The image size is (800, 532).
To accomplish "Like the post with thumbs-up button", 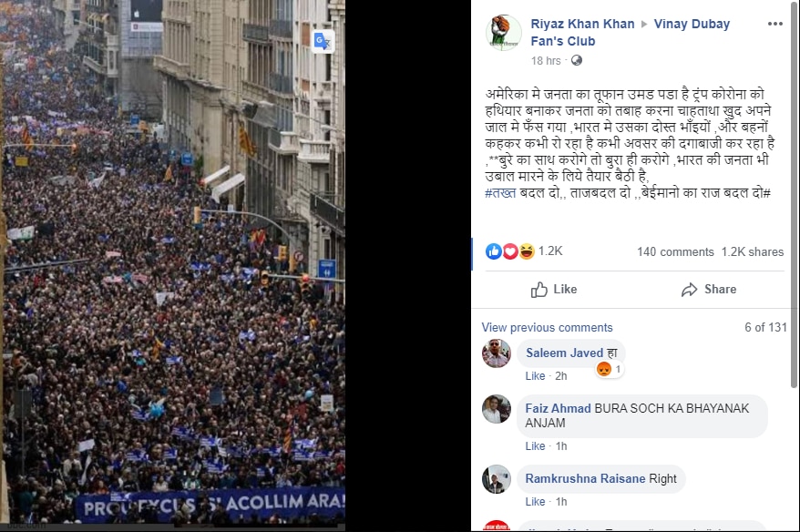I will (x=554, y=289).
